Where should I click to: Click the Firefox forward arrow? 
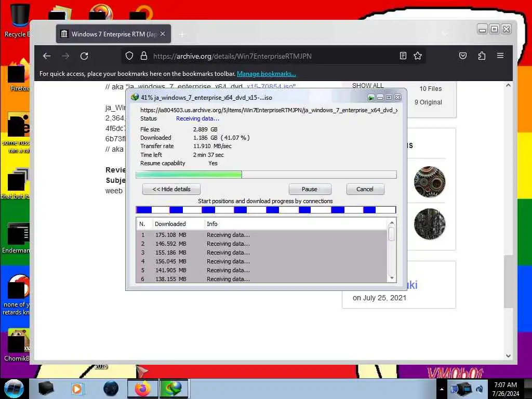65,56
